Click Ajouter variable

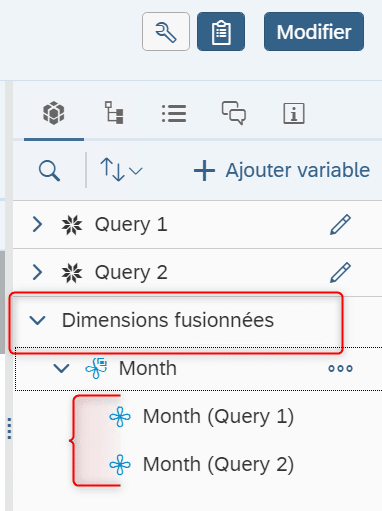coord(282,170)
